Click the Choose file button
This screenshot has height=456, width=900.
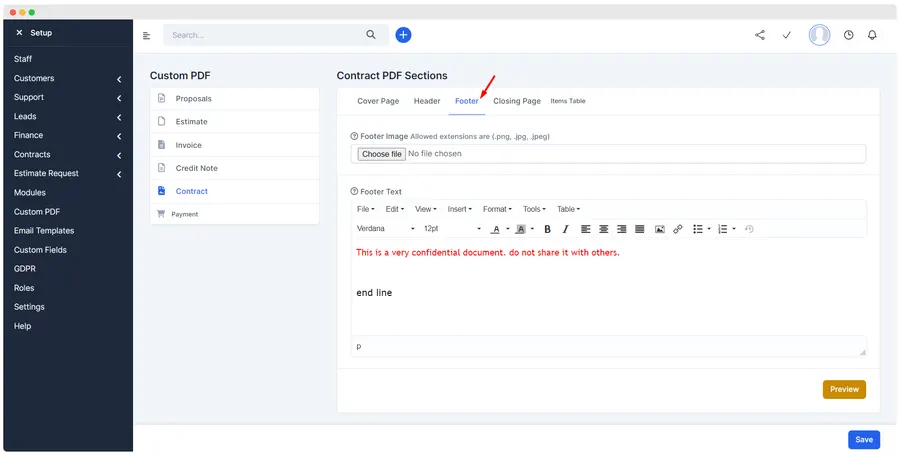(382, 154)
